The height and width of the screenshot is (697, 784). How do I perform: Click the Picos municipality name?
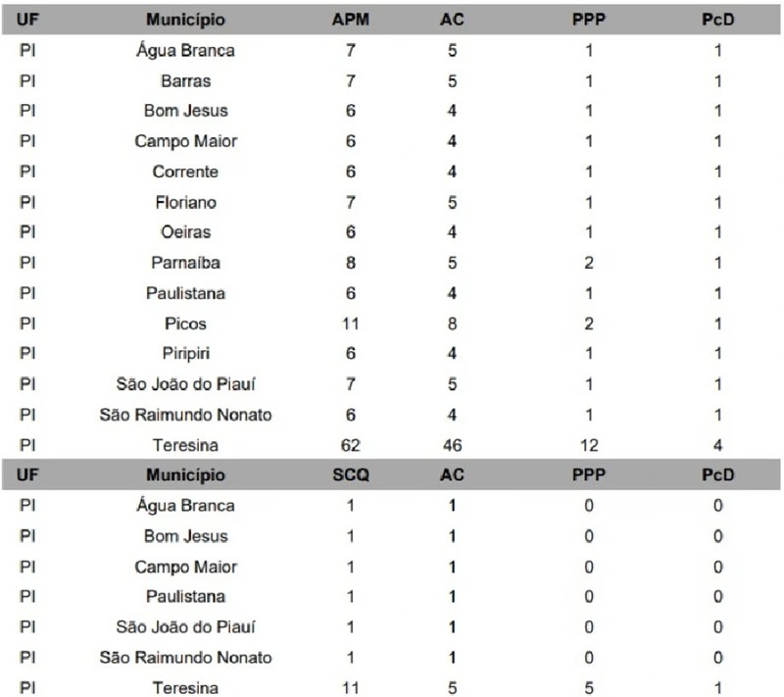tap(185, 324)
